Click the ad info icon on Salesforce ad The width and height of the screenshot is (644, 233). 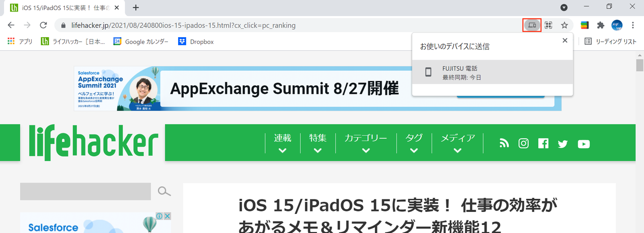(158, 216)
